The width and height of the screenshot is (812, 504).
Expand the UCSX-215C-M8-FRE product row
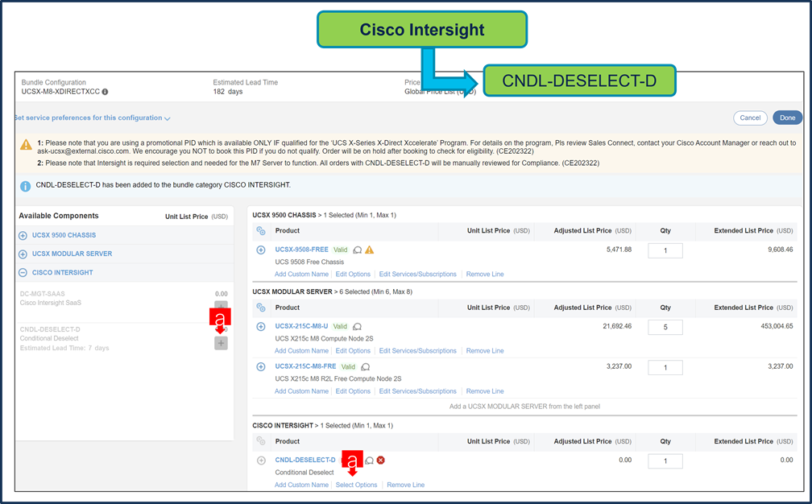[261, 367]
